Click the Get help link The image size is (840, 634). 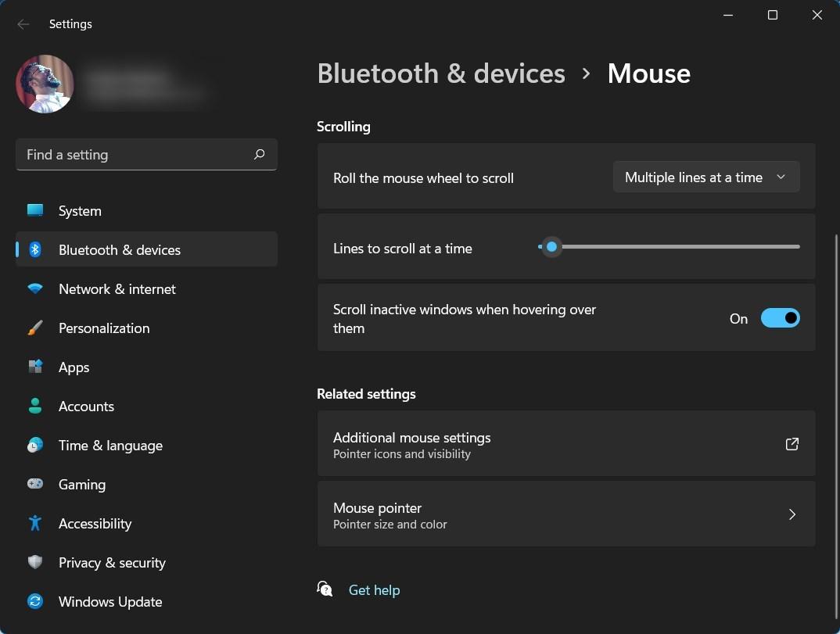click(374, 590)
